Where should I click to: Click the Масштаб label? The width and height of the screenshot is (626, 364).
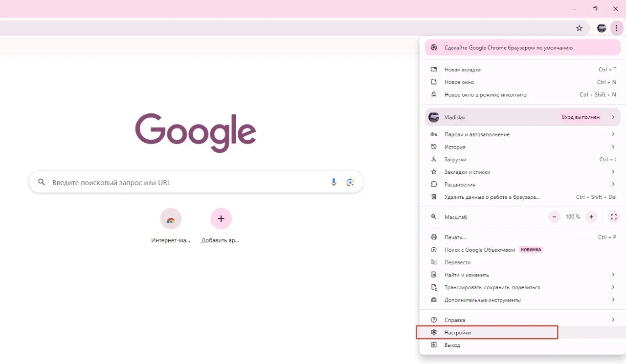pos(456,217)
